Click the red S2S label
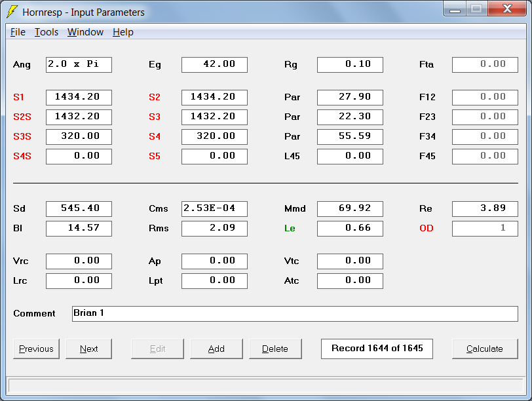The image size is (532, 401). (22, 117)
